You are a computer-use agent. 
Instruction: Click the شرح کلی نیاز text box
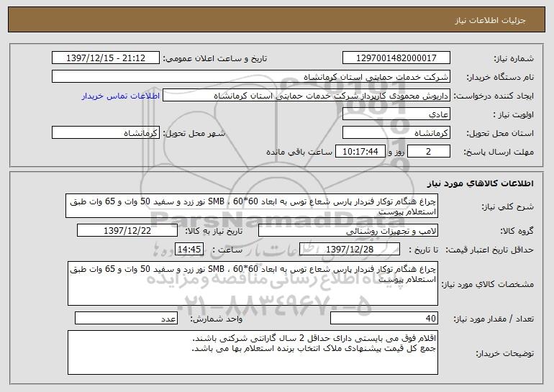[252, 206]
